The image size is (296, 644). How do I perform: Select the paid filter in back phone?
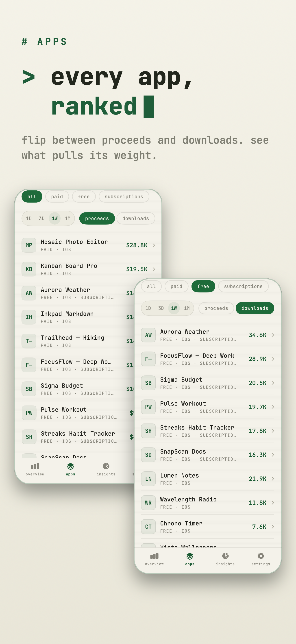[x=57, y=196]
